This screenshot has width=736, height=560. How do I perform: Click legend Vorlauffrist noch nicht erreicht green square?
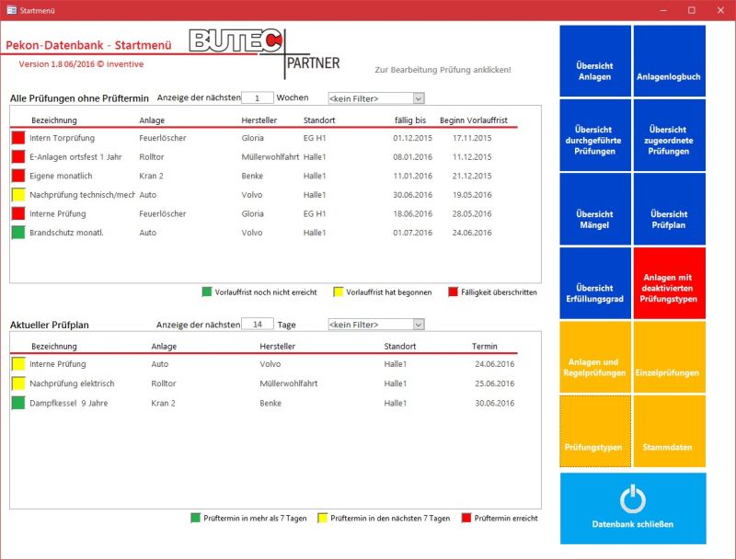[x=206, y=291]
